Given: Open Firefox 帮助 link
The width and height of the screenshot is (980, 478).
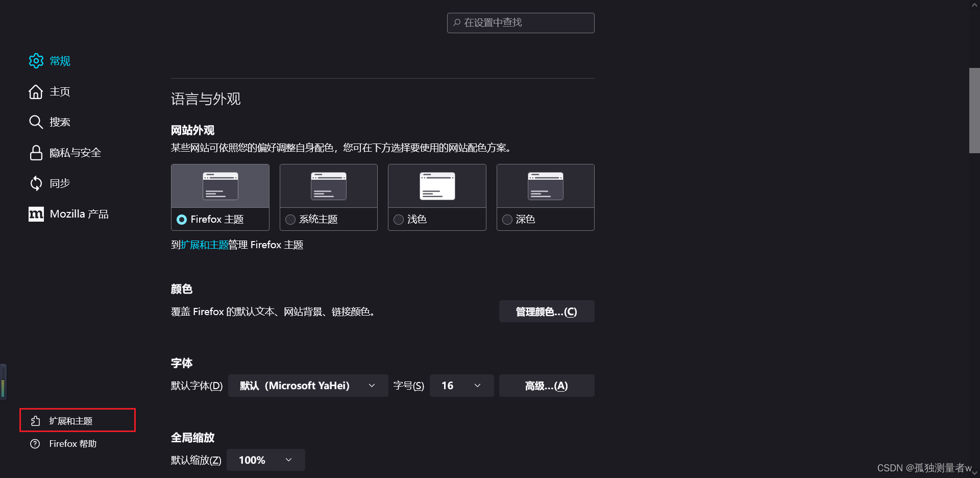Looking at the screenshot, I should (x=73, y=444).
